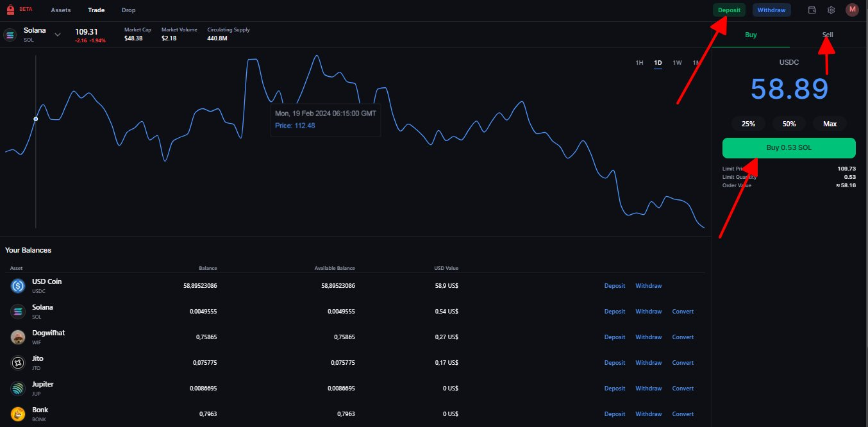The height and width of the screenshot is (427, 868).
Task: Switch to the Sell tab
Action: click(x=828, y=35)
